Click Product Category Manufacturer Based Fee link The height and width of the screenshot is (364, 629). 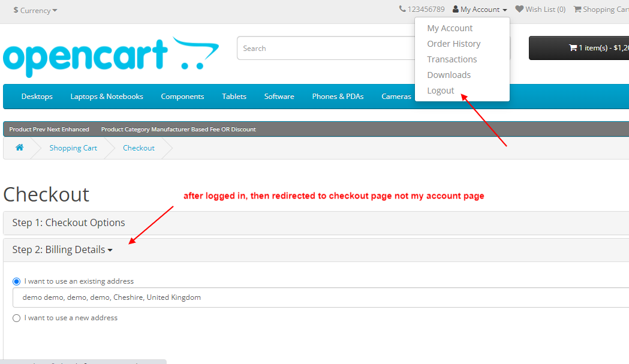[179, 129]
